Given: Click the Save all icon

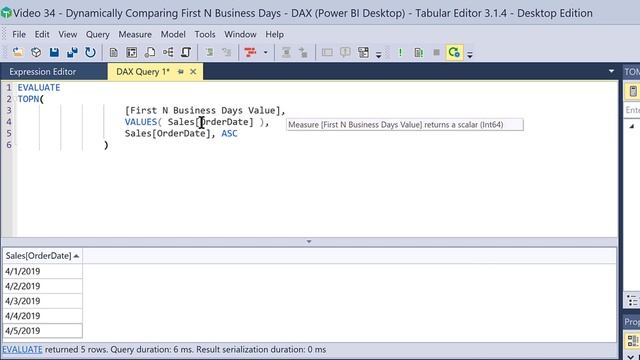Looking at the screenshot, I should point(72,52).
